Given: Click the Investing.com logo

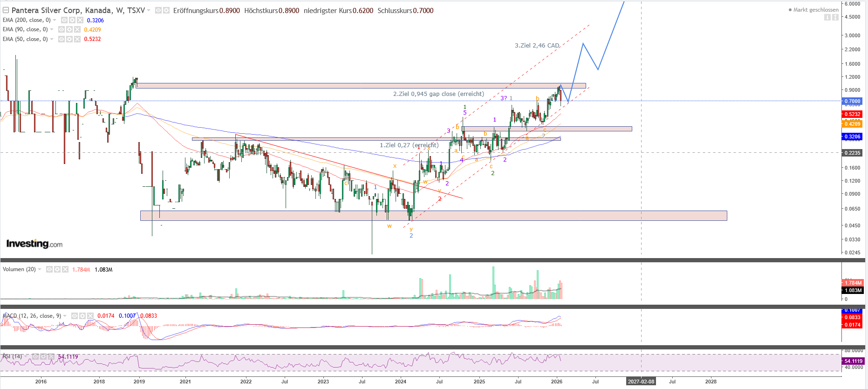Looking at the screenshot, I should [34, 244].
